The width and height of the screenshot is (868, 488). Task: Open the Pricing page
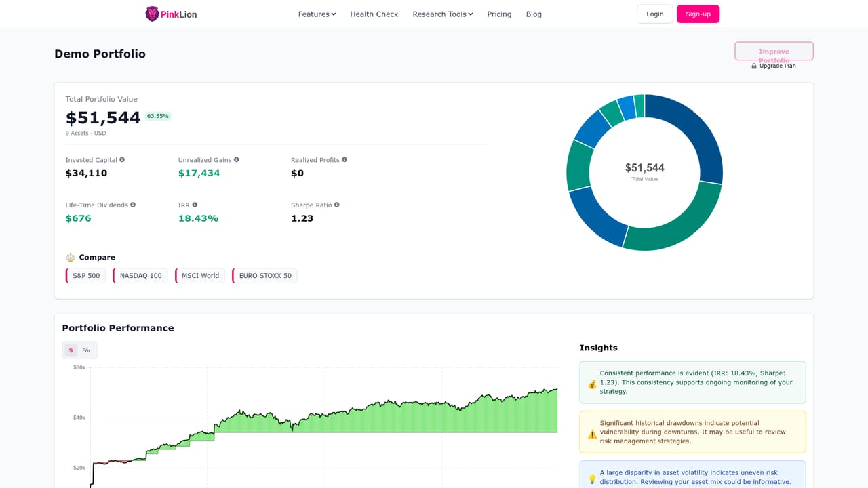pos(499,14)
